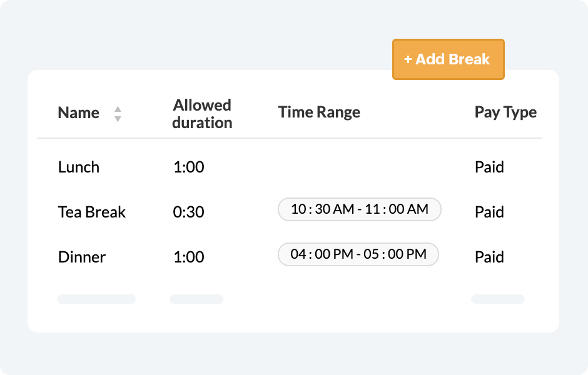Select the Lunch break row name
Screen dimensions: 588x375
79,167
